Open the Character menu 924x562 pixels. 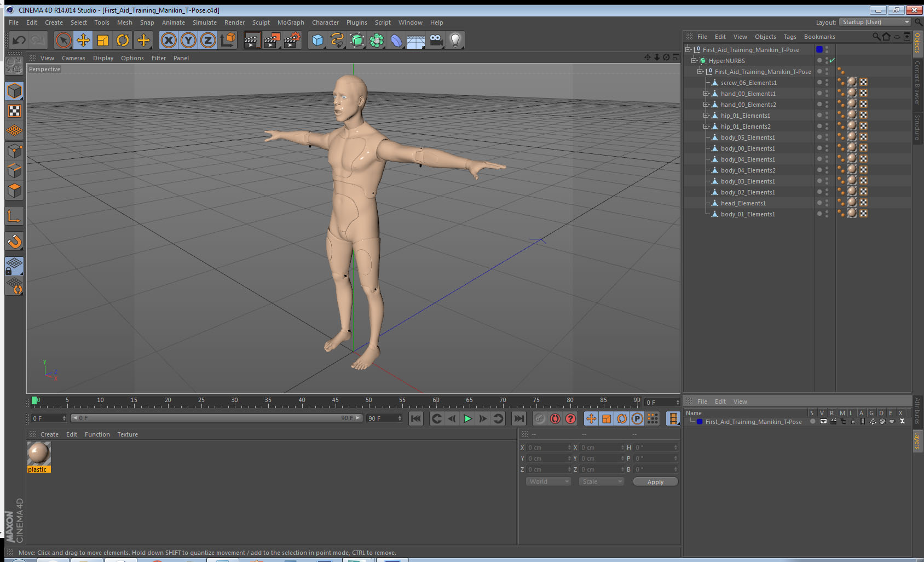tap(325, 22)
